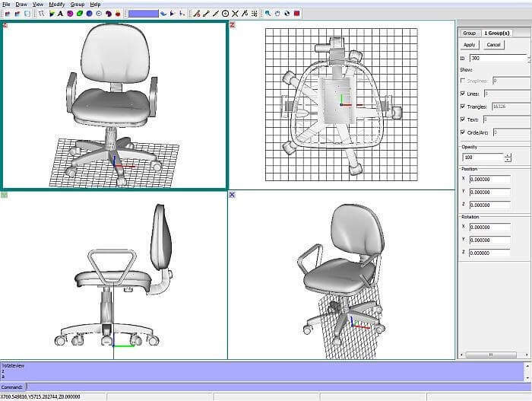Image resolution: width=532 pixels, height=401 pixels.
Task: Click the Apply button
Action: pos(470,45)
